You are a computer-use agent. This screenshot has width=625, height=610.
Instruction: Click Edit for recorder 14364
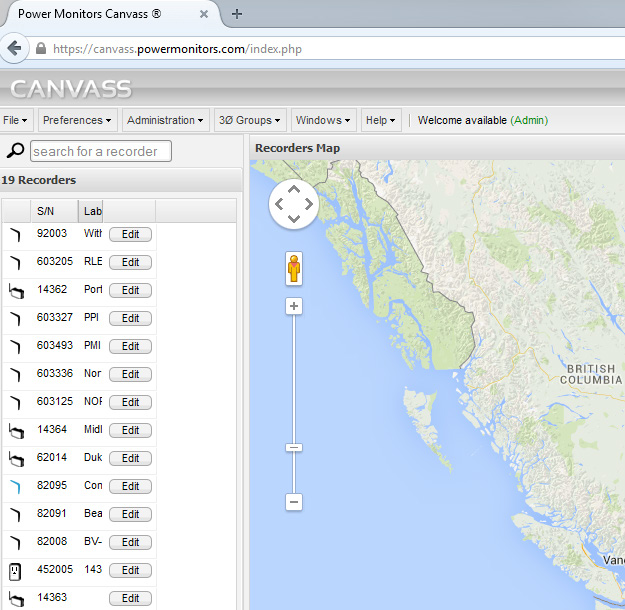click(130, 430)
